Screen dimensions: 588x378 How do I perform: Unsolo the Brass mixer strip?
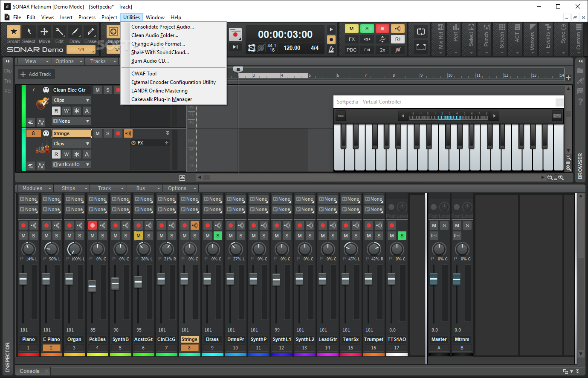pos(217,236)
